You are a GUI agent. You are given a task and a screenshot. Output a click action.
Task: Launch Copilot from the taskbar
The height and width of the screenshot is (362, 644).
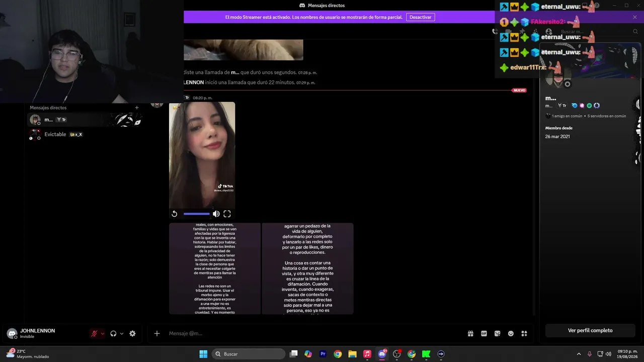(x=308, y=354)
